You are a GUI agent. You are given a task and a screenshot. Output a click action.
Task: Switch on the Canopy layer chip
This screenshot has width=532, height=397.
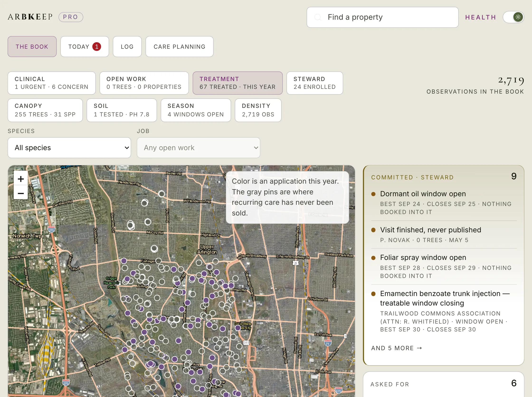[45, 110]
